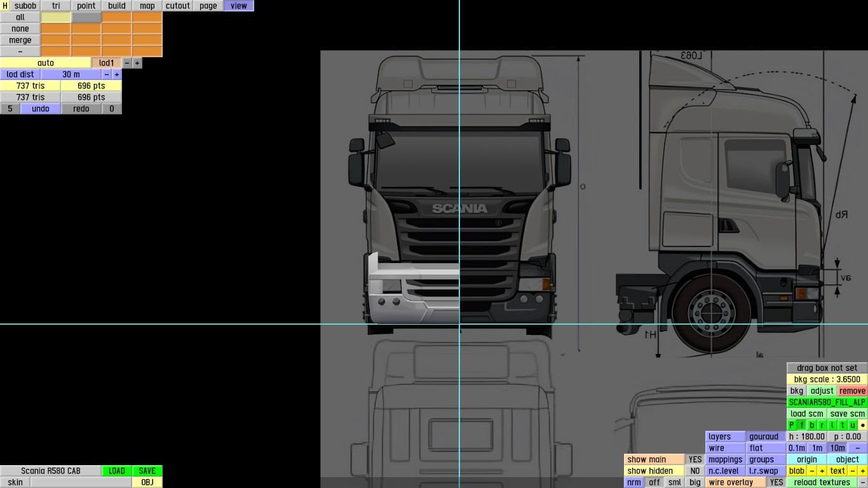
Task: Increase LOD level with plus beside lod1
Action: (137, 63)
